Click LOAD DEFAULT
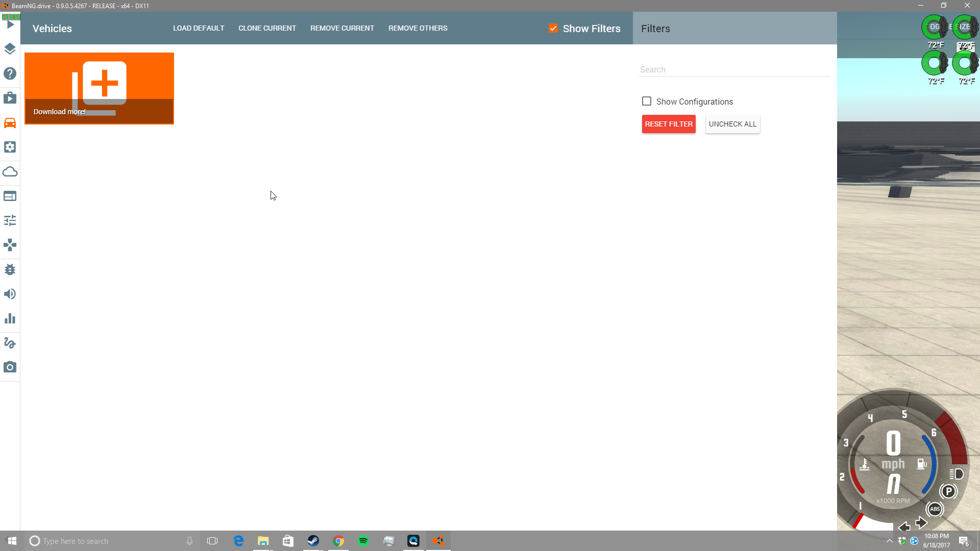This screenshot has width=980, height=551. pyautogui.click(x=199, y=28)
